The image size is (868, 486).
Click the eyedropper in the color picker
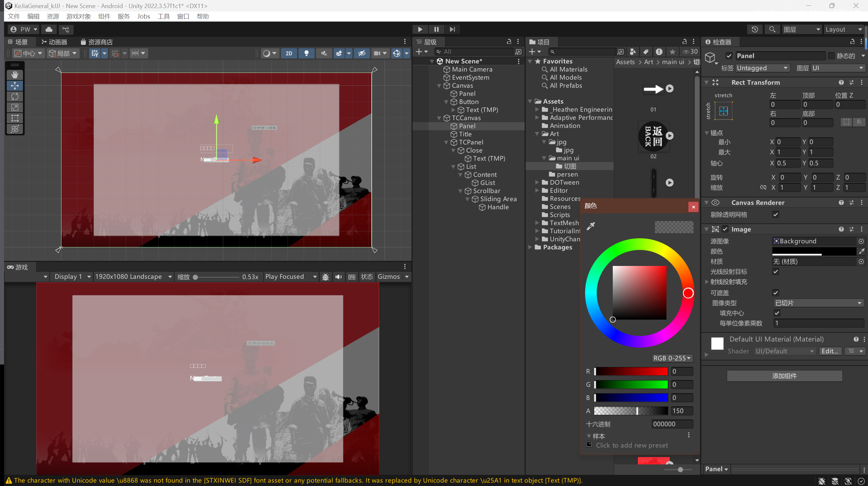click(591, 226)
